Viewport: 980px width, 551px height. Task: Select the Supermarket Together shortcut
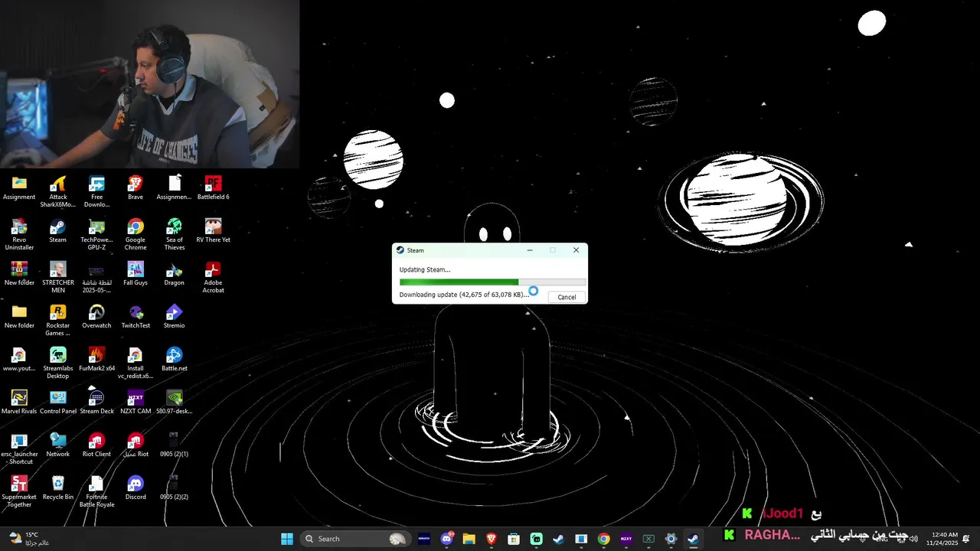19,491
